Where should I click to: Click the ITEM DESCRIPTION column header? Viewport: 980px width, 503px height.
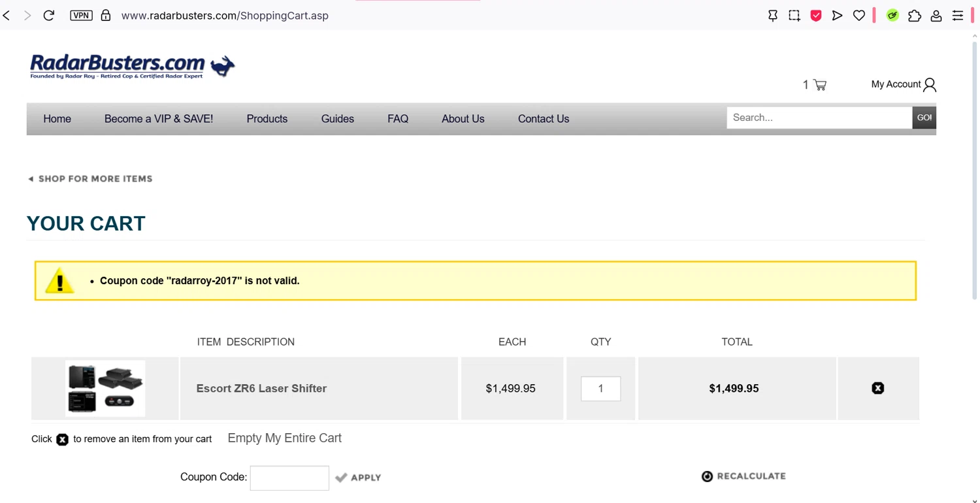[x=246, y=342]
